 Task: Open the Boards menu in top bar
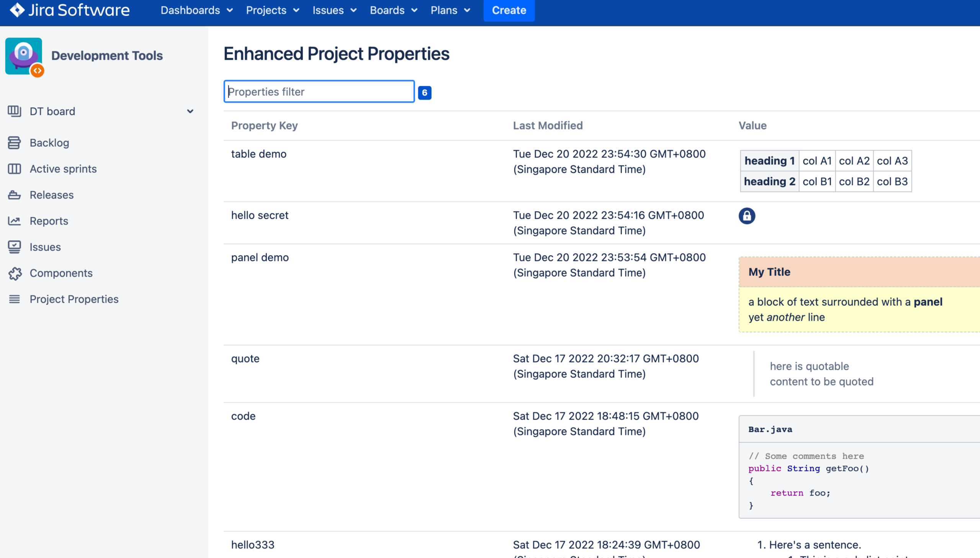pos(393,10)
